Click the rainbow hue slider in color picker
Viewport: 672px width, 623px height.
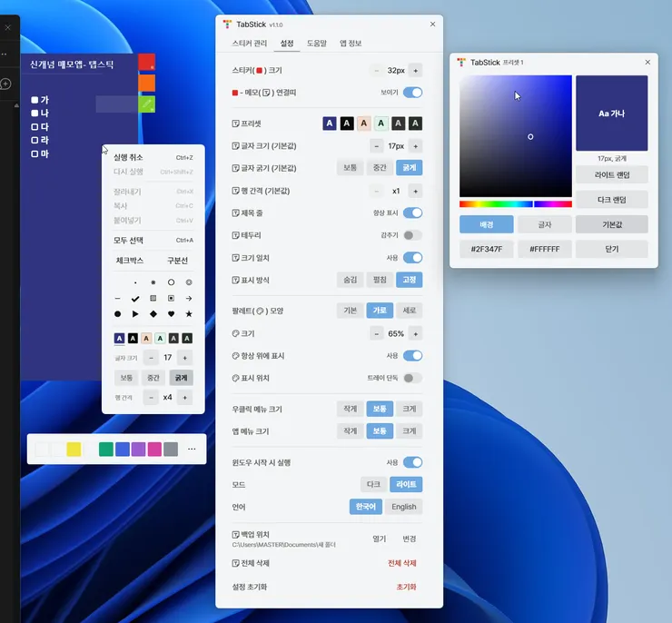pos(516,204)
